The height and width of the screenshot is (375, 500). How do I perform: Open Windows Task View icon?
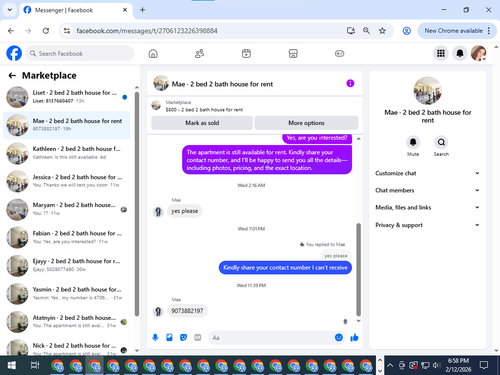tap(35, 365)
